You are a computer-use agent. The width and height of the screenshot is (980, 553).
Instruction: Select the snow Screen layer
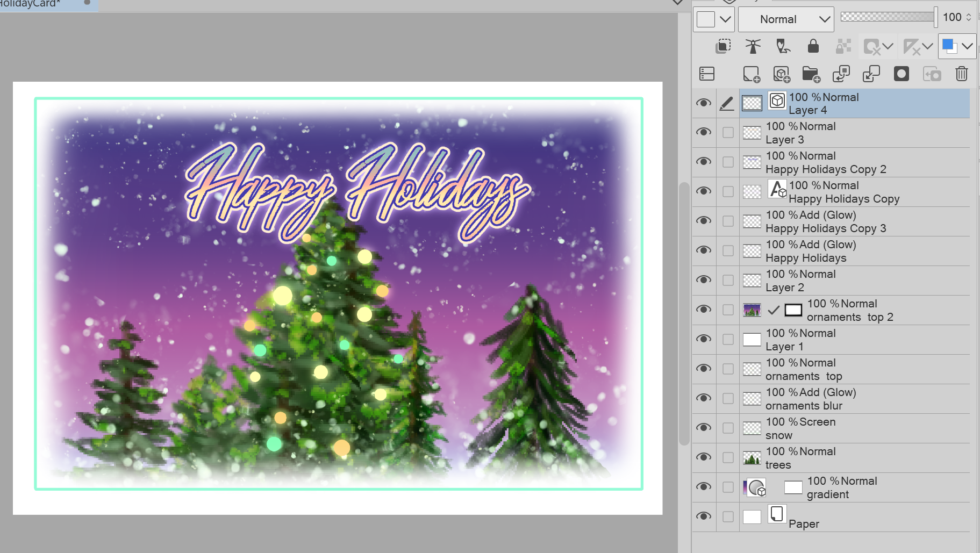855,428
